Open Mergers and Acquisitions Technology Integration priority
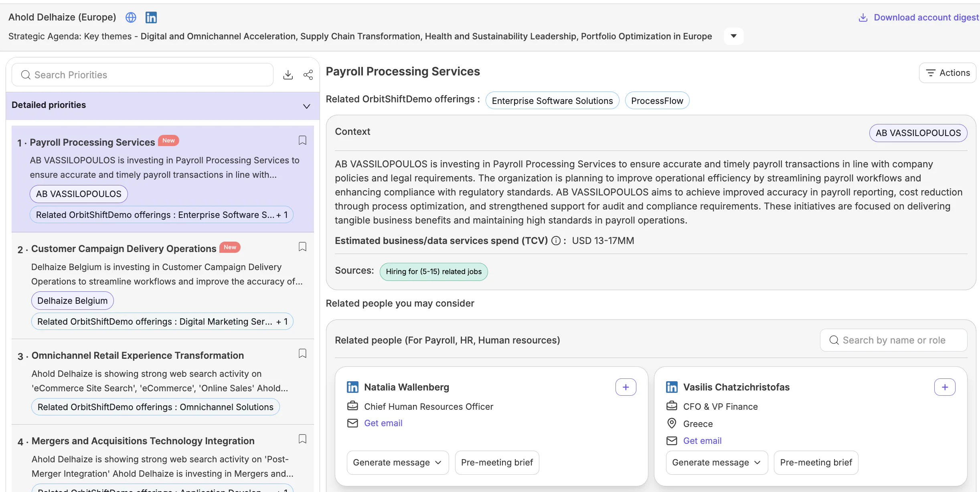This screenshot has height=492, width=980. point(143,441)
